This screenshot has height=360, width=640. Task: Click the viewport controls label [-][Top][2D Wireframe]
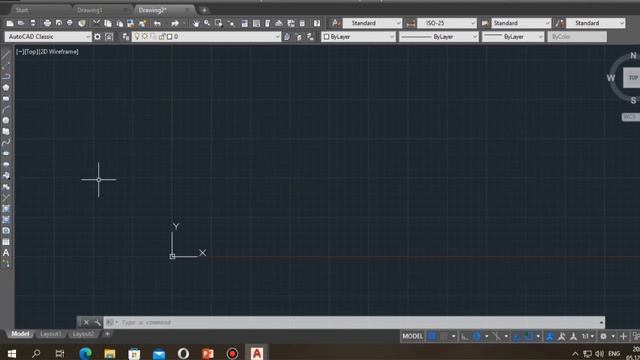pyautogui.click(x=47, y=52)
